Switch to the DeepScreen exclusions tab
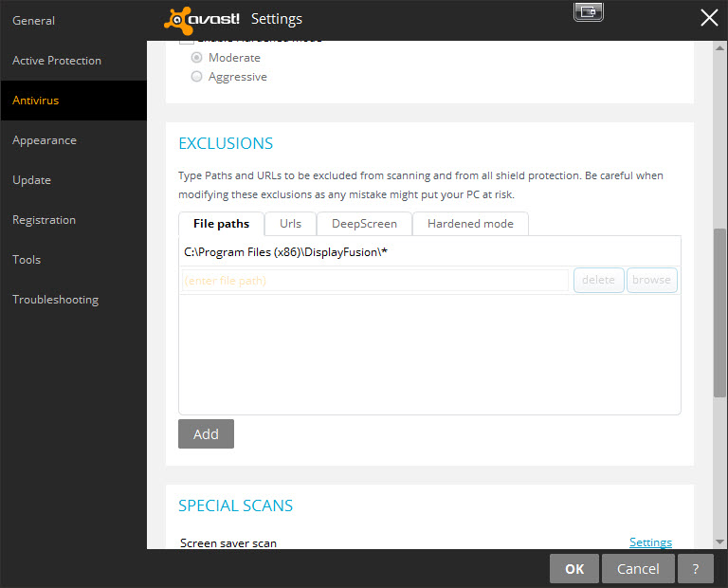 364,224
